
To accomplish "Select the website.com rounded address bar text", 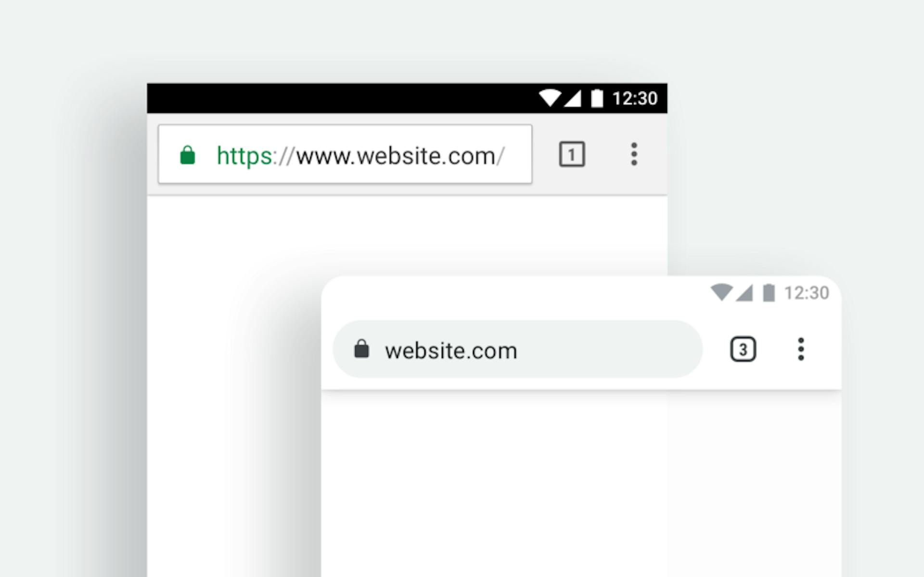I will pyautogui.click(x=451, y=350).
